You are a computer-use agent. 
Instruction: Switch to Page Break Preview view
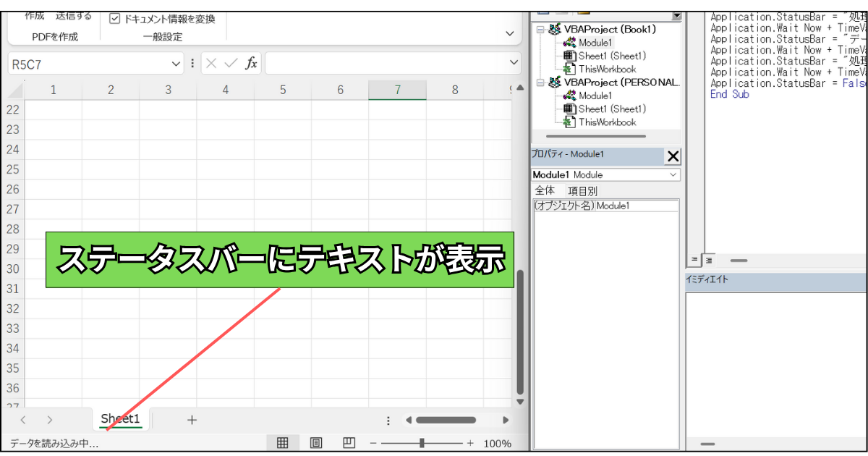[349, 442]
